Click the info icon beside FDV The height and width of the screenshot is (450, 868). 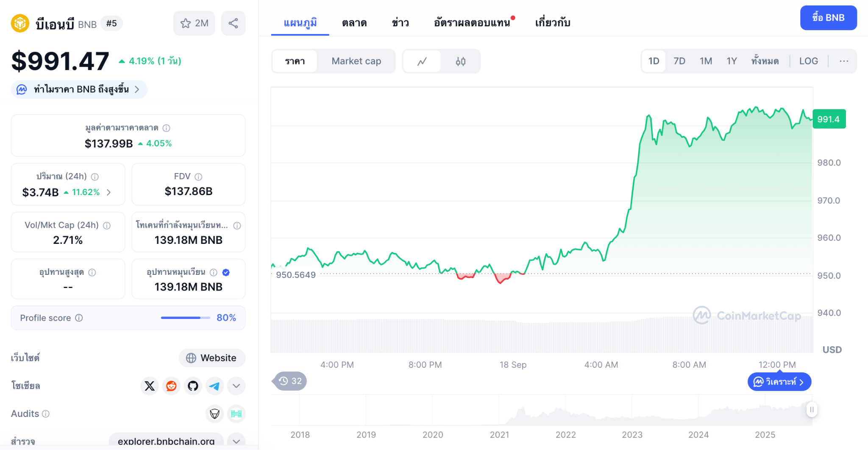point(198,176)
